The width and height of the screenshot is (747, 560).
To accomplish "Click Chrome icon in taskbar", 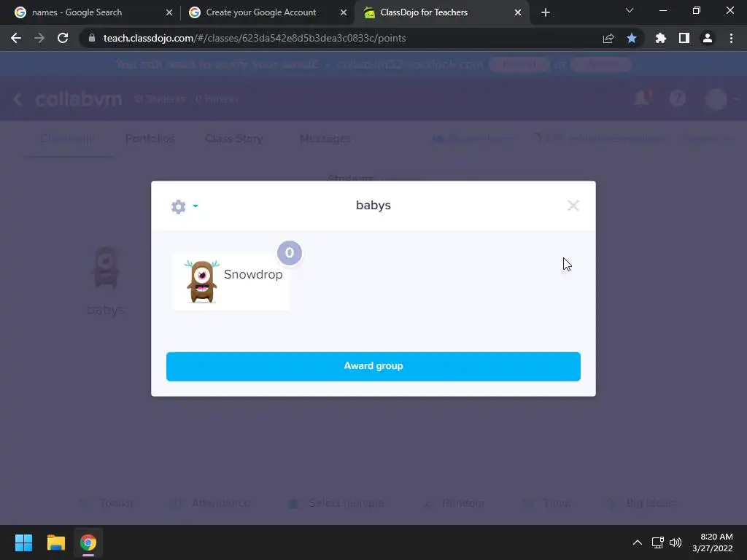I will pos(88,542).
